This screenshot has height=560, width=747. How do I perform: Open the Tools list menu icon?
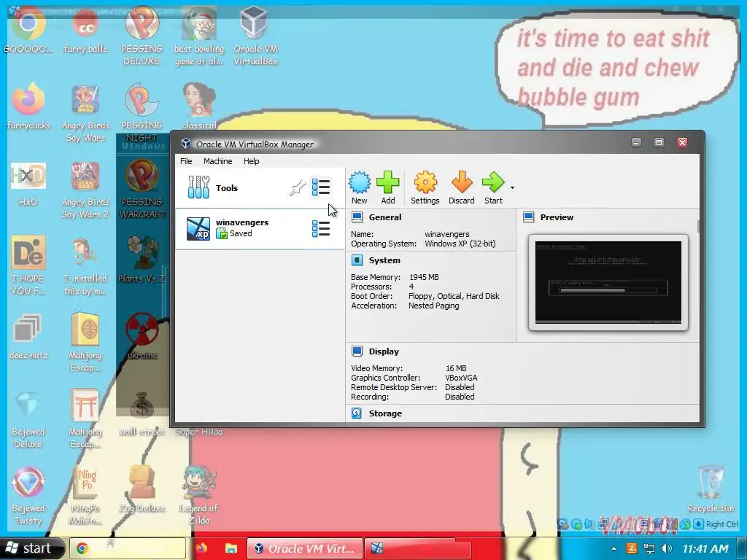point(321,187)
